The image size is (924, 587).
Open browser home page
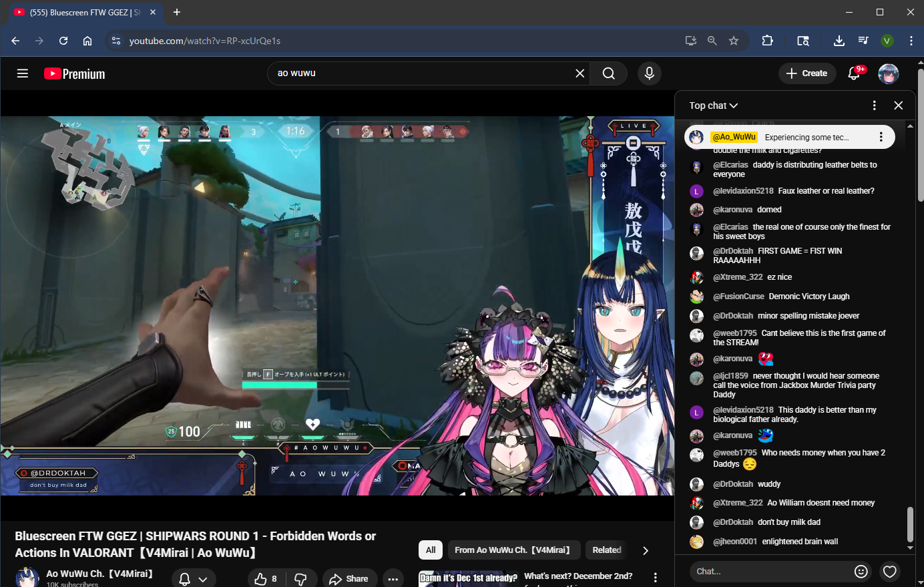pos(87,41)
